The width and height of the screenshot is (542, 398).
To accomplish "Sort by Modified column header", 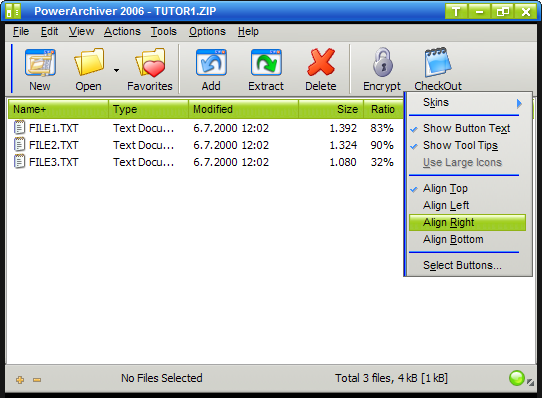I will tap(244, 109).
